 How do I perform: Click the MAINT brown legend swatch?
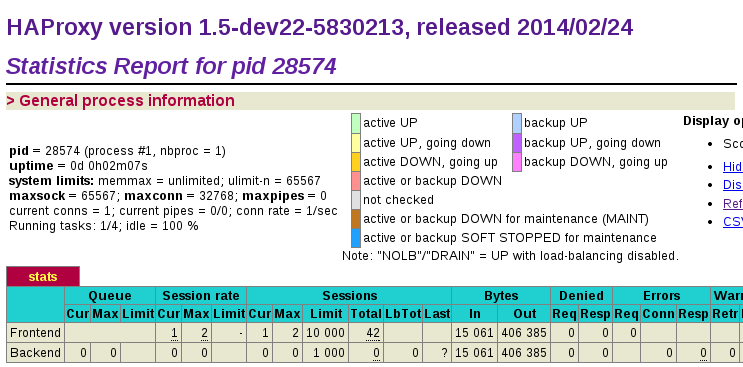coord(356,219)
